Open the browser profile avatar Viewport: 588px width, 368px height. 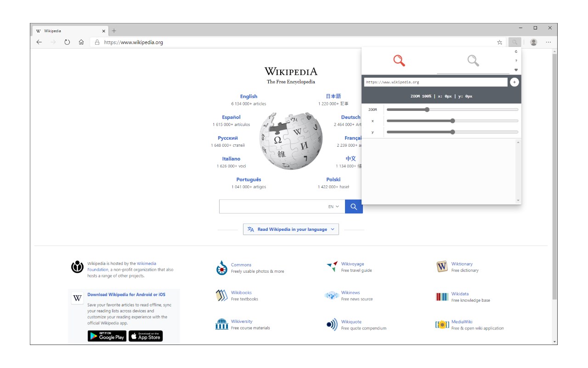point(533,42)
